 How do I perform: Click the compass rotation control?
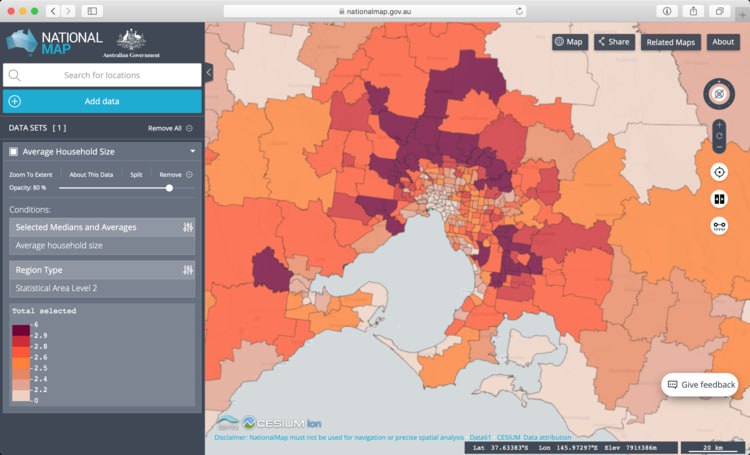pos(718,94)
